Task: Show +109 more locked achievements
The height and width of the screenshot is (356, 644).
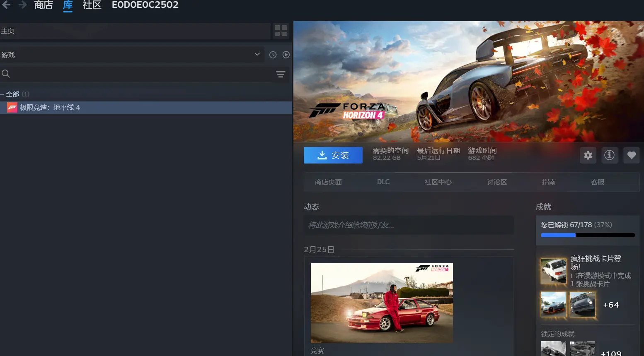Action: pyautogui.click(x=611, y=353)
